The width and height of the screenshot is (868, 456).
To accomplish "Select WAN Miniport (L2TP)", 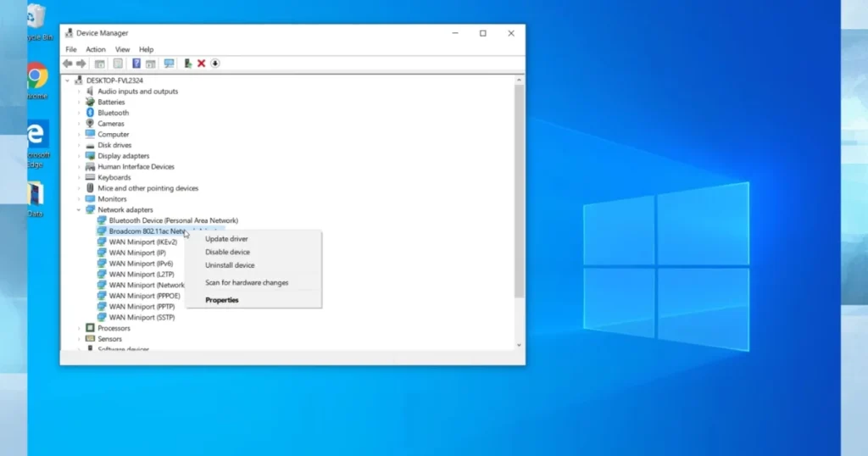I will click(x=142, y=274).
